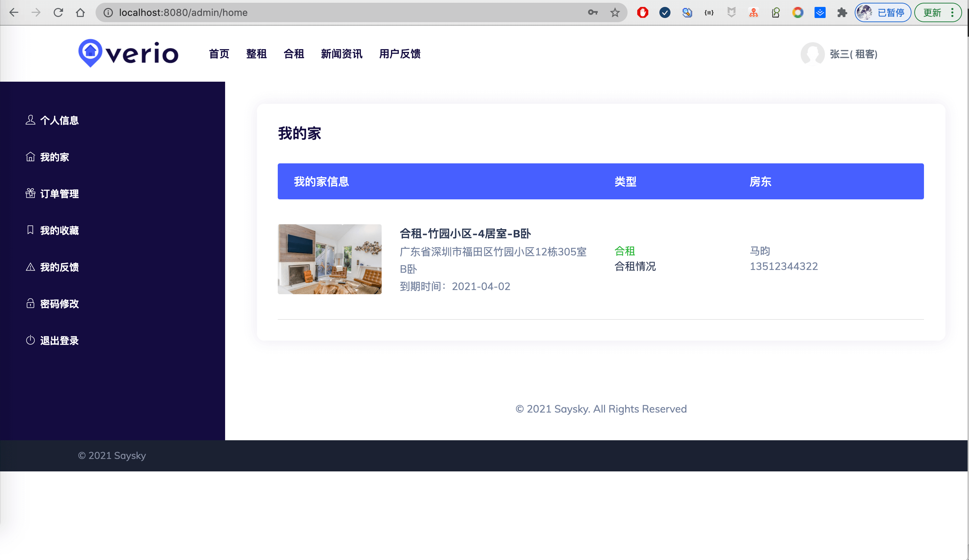Click the power icon beside 退出登录
Viewport: 969px width, 560px height.
[30, 340]
